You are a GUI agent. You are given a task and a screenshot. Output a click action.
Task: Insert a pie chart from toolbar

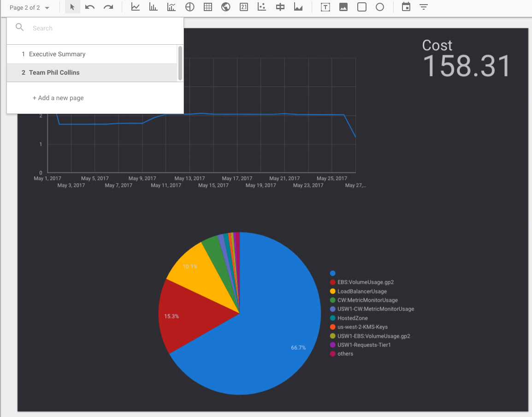tap(189, 7)
